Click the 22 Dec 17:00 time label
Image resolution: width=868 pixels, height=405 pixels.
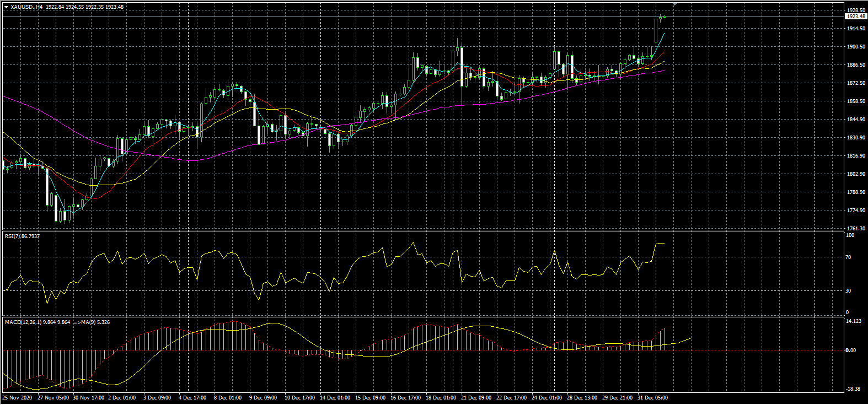[x=511, y=398]
